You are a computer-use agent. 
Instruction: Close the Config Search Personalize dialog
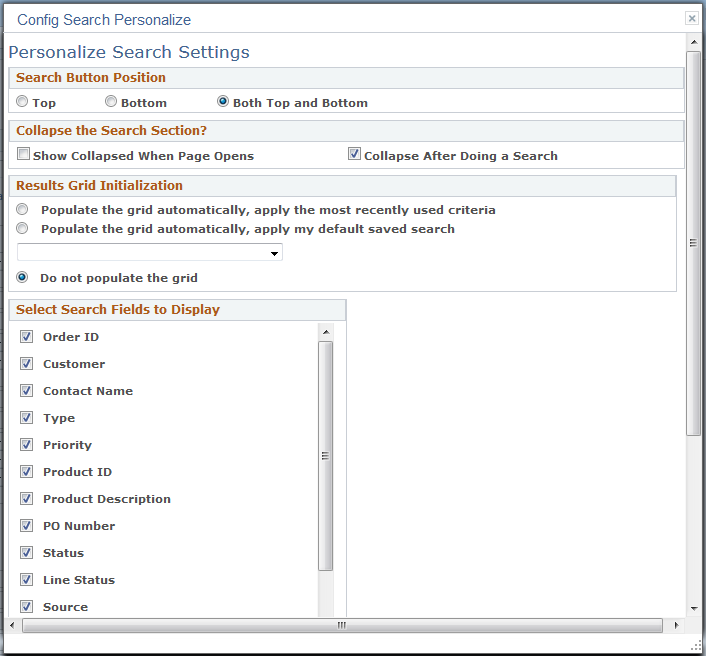click(691, 19)
